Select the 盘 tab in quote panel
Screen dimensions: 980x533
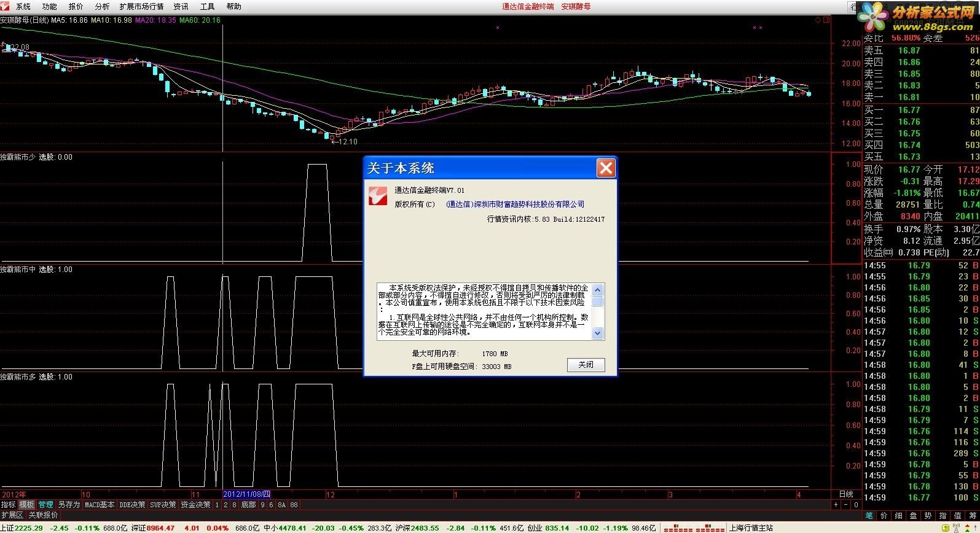pos(914,516)
